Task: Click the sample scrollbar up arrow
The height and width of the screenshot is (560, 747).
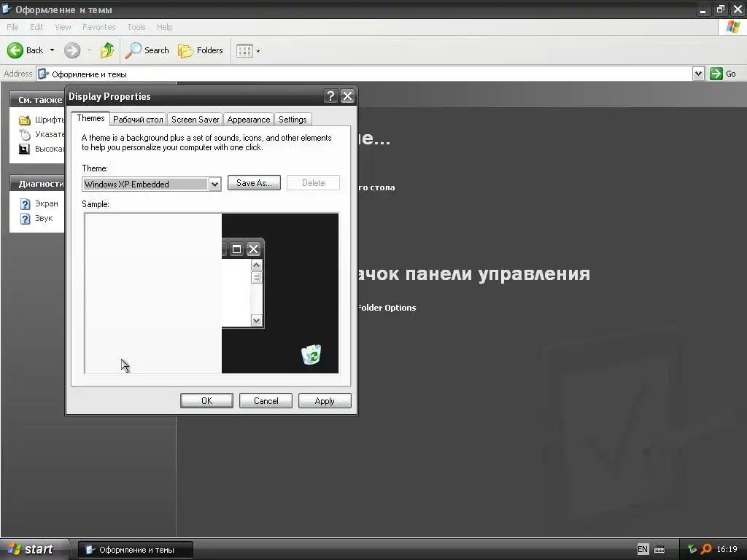Action: click(256, 265)
